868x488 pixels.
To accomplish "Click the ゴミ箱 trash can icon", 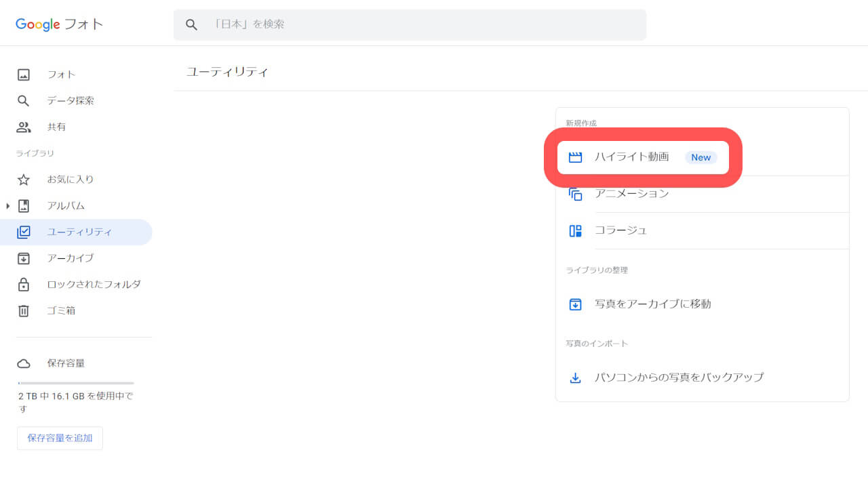I will point(24,310).
